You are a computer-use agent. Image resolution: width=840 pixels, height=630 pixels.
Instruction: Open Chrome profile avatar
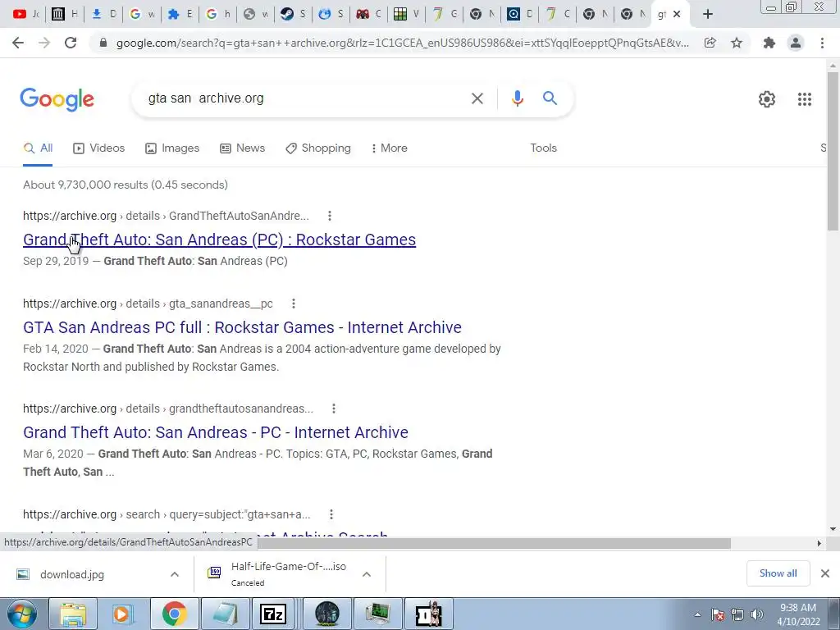coord(796,43)
